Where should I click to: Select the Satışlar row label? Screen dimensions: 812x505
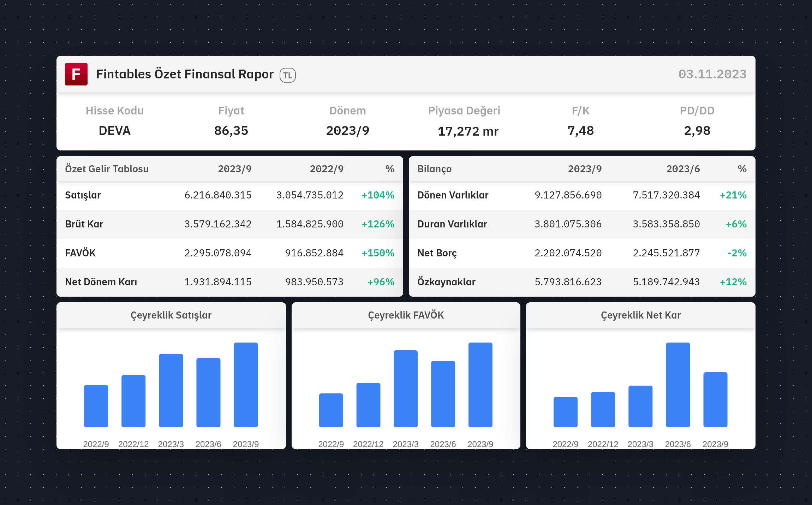tap(83, 195)
